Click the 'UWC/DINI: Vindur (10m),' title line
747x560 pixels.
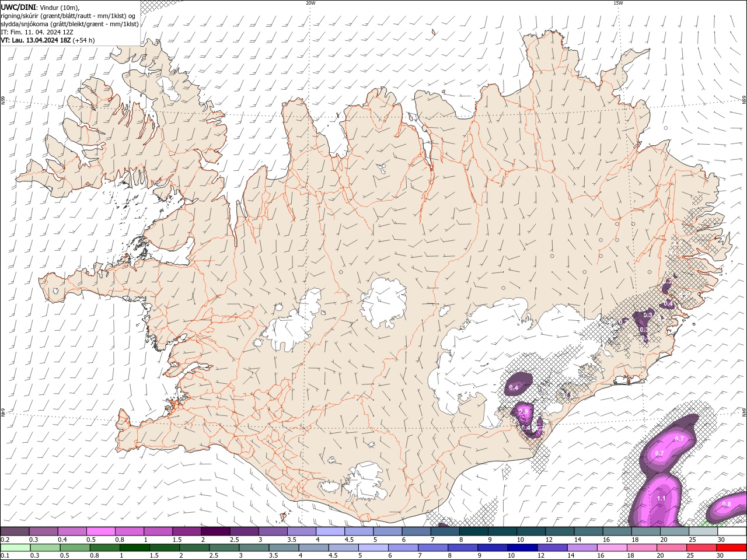click(40, 7)
